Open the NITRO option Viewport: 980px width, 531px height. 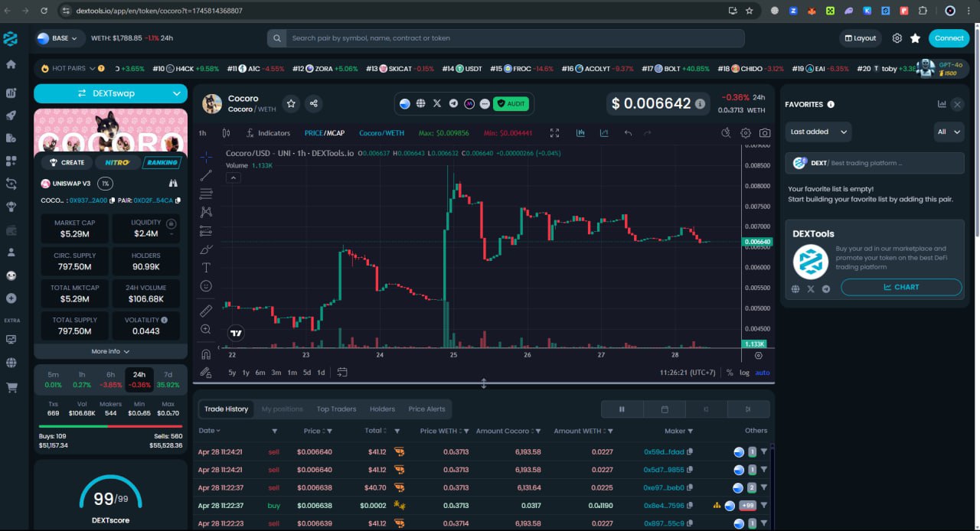pyautogui.click(x=117, y=162)
